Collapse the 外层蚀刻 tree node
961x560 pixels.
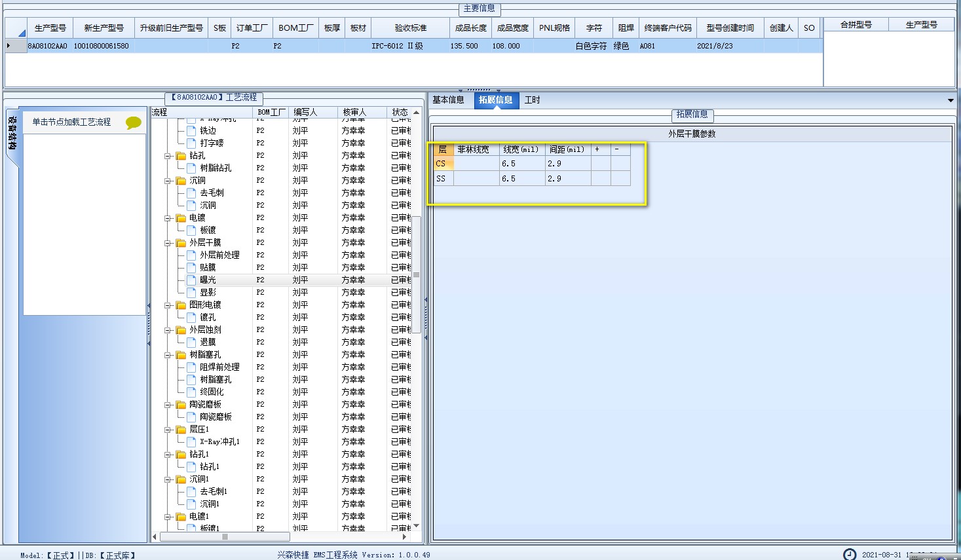point(168,330)
